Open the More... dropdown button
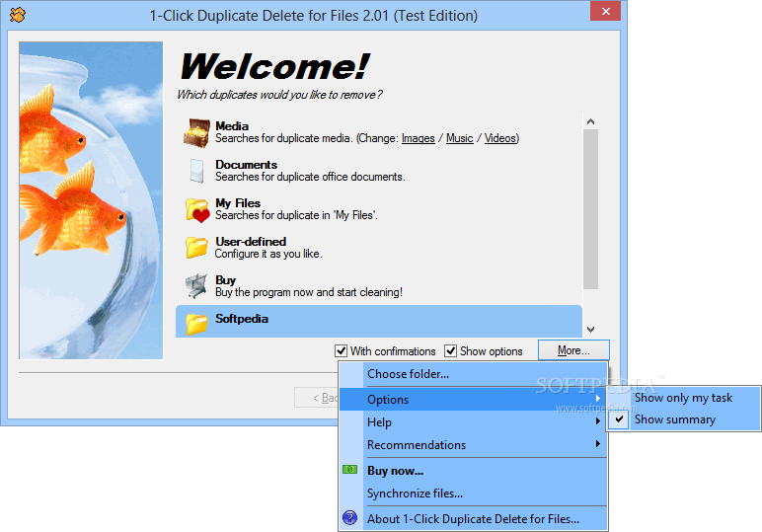 (x=573, y=350)
